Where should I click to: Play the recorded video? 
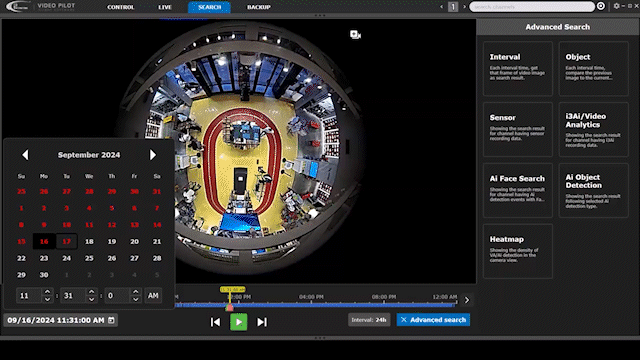pos(239,322)
